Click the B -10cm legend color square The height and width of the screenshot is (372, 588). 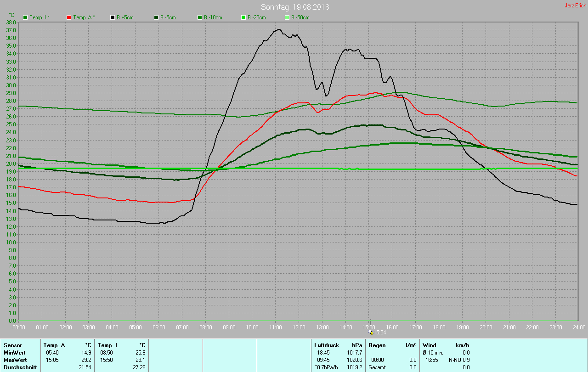(x=200, y=17)
